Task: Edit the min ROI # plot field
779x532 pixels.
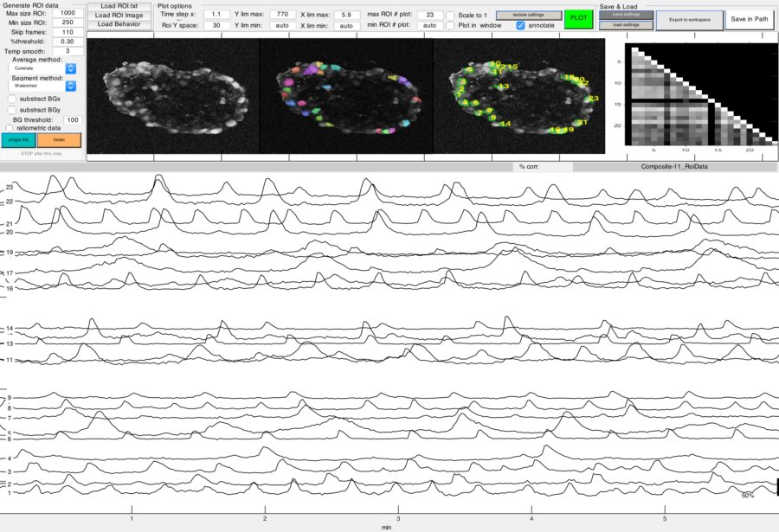Action: [x=429, y=25]
